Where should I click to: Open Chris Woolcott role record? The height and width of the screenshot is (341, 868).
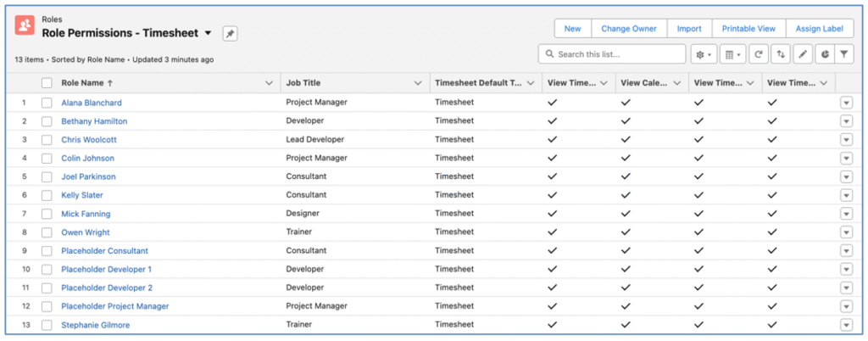click(88, 140)
